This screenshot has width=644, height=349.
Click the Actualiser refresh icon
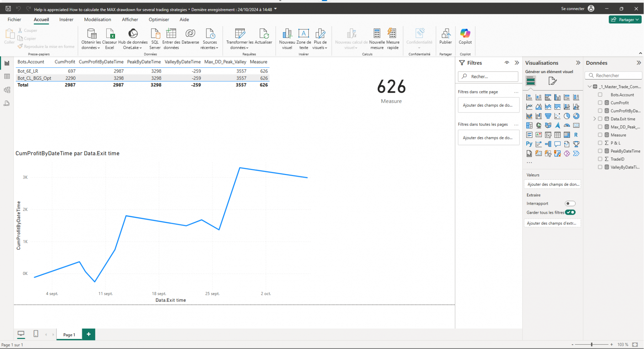[x=264, y=37]
